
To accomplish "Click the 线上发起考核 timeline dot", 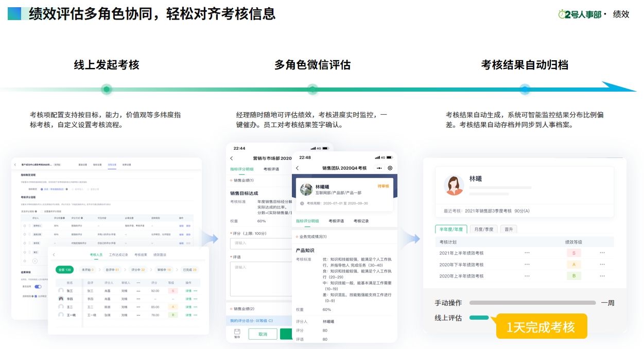I will 107,89.
